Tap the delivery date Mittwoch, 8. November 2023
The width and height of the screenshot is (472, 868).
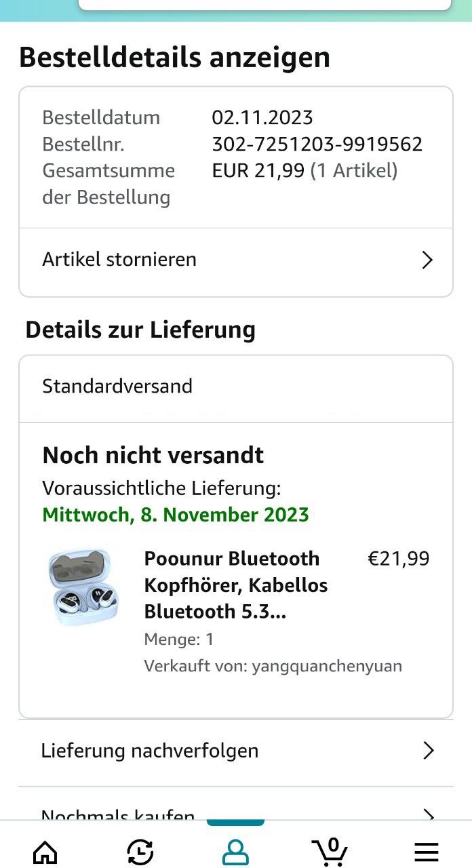(x=176, y=515)
